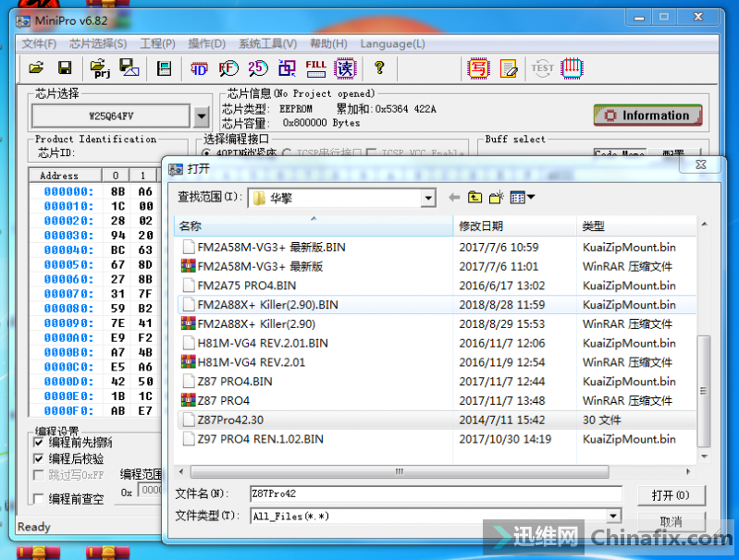Screen dimensions: 739x560
Task: Toggle 编程后校验 checkbox
Action: 39,458
